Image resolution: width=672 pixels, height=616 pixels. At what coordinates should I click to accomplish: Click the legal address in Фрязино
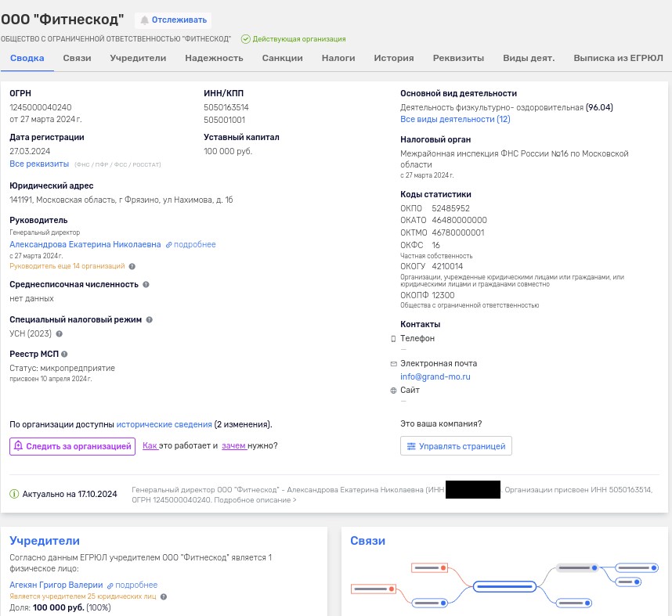(121, 200)
